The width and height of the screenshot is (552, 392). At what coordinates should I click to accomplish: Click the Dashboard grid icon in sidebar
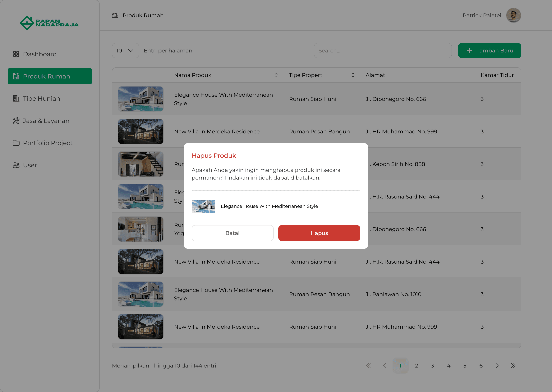pos(16,54)
